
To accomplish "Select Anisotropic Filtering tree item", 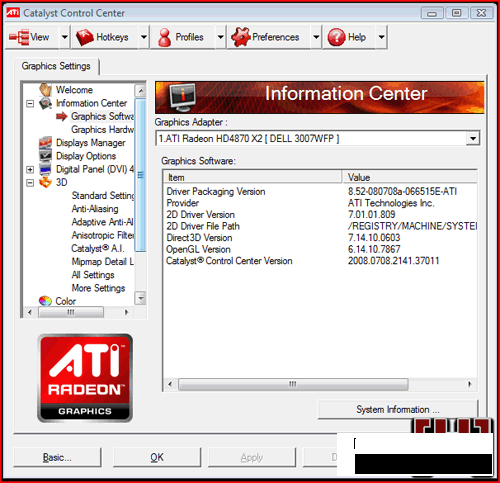I will tap(103, 235).
